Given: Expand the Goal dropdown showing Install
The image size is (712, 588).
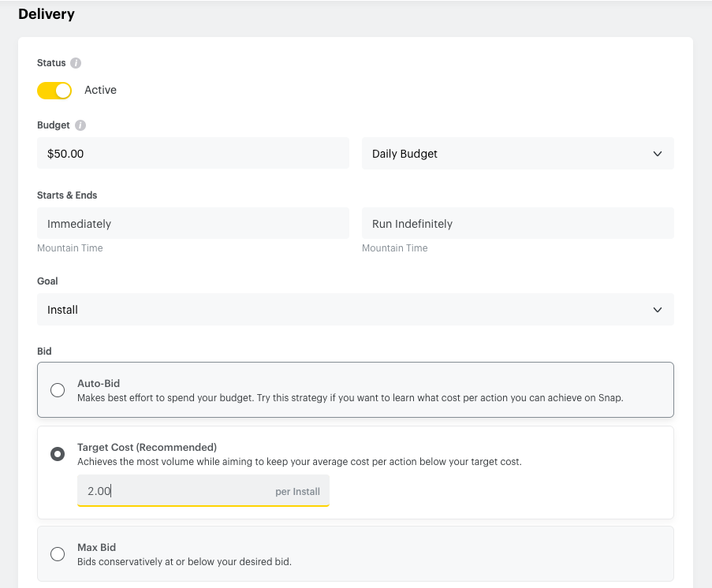Looking at the screenshot, I should 355,310.
